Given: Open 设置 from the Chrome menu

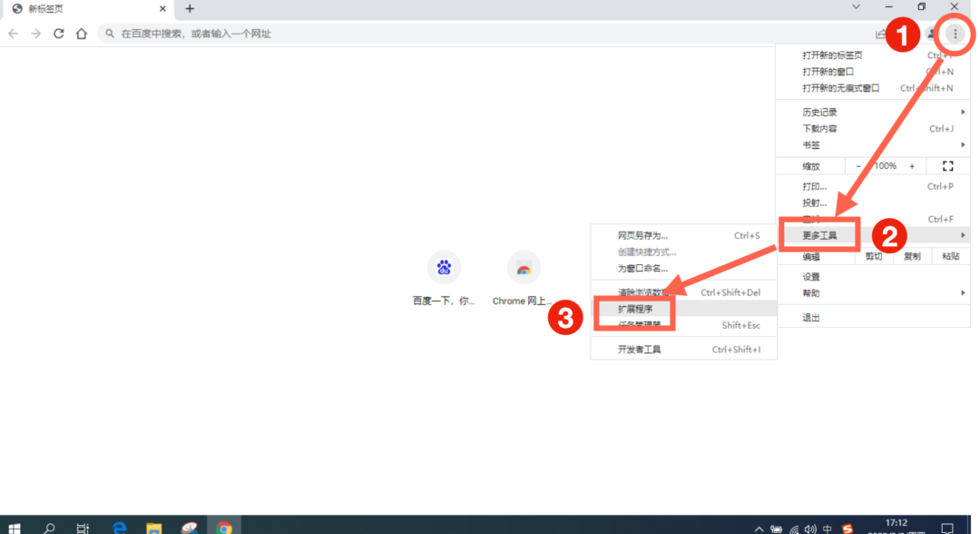Looking at the screenshot, I should coord(811,277).
